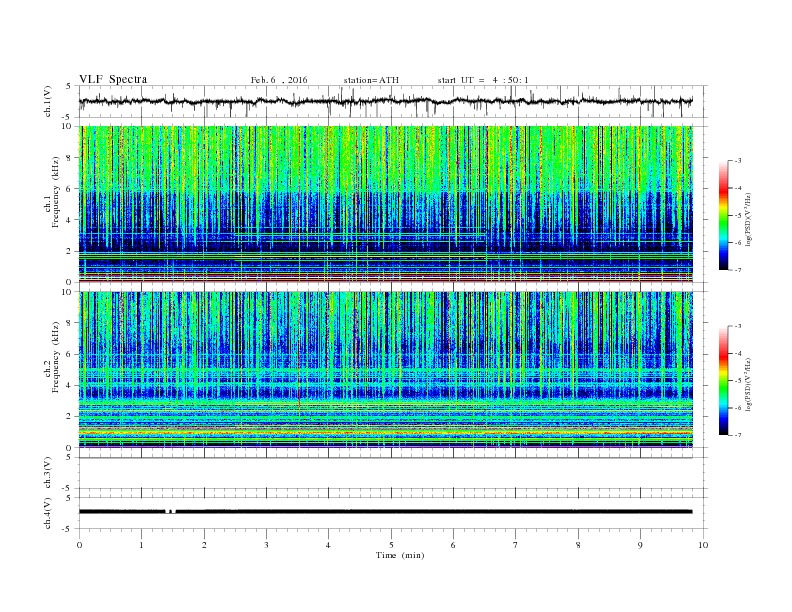The height and width of the screenshot is (612, 792).
Task: Click the "VLF Spectra" plot title
Action: [x=113, y=79]
